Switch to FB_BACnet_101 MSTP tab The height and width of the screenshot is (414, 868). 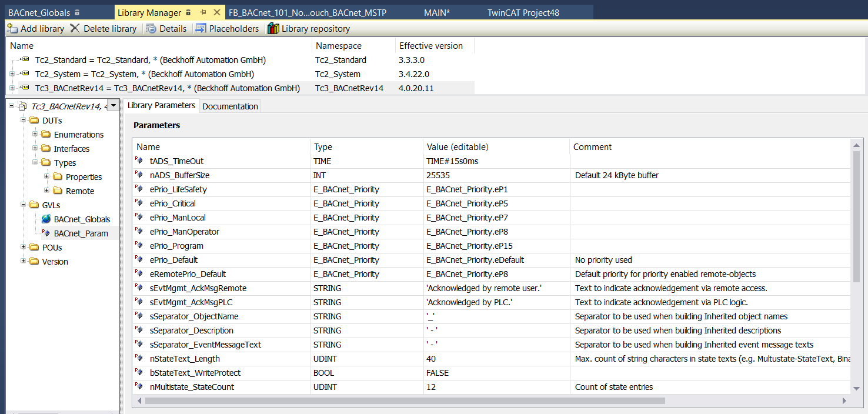(x=308, y=12)
